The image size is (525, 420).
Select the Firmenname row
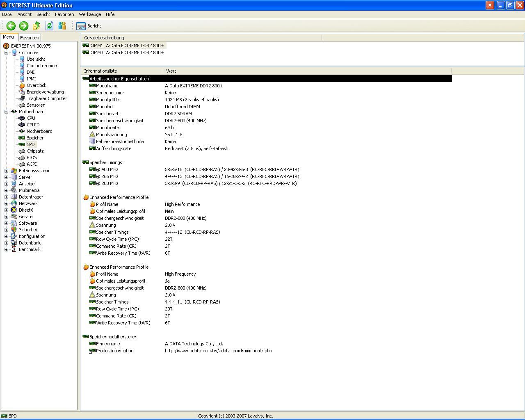click(x=267, y=344)
